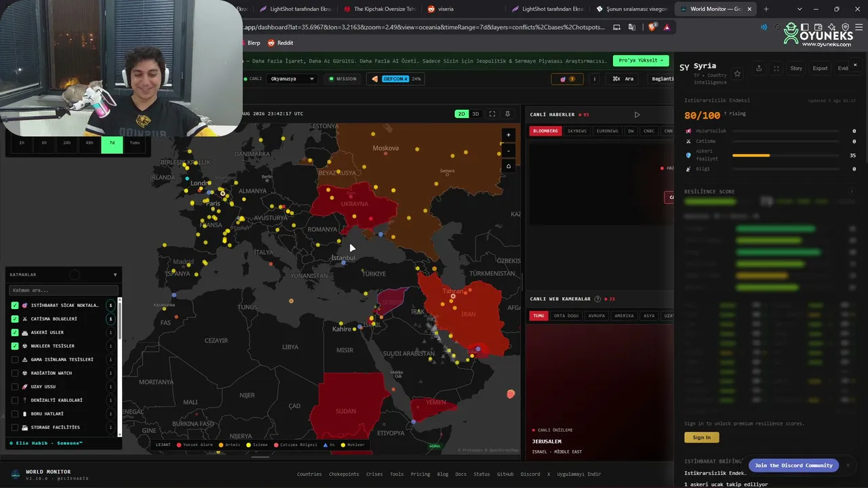Open the browser tab search dropdown
The image size is (868, 488).
(800, 9)
